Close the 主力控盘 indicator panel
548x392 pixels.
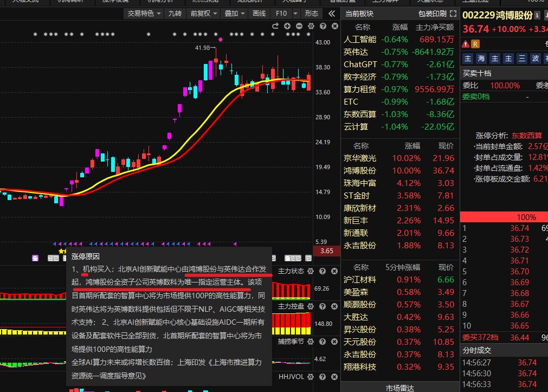[x=334, y=306]
